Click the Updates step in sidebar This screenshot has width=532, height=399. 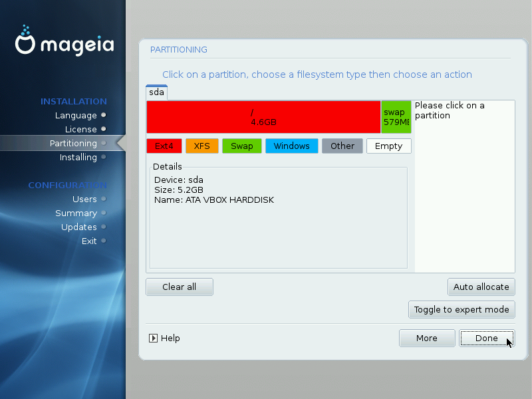coord(78,227)
